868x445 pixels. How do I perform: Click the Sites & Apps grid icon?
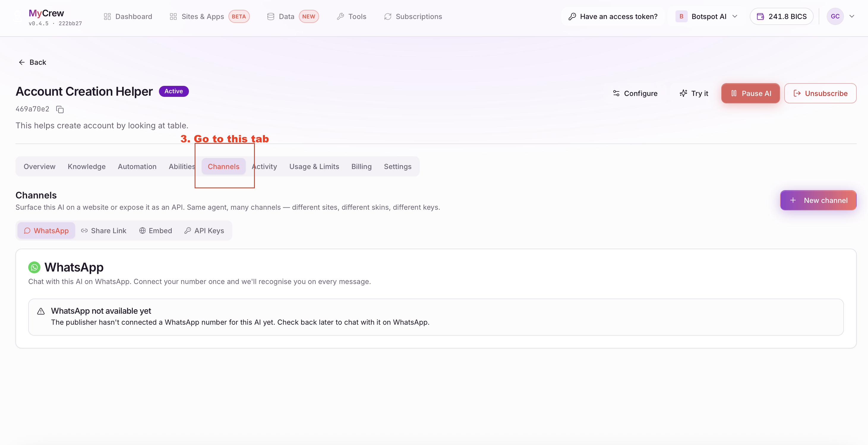(x=173, y=17)
